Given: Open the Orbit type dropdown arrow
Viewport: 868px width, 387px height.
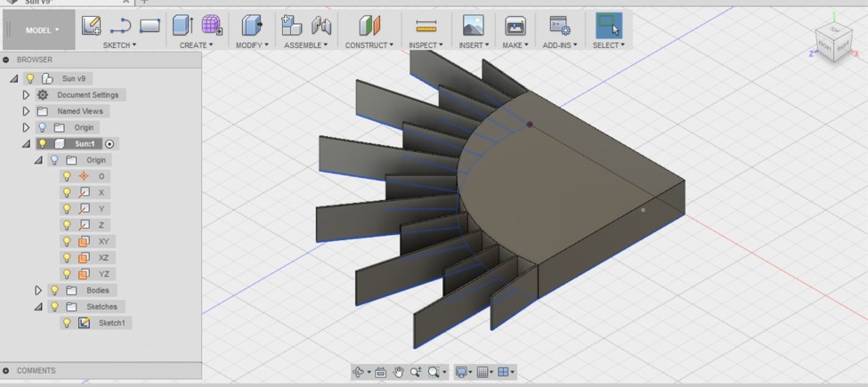Looking at the screenshot, I should tap(369, 373).
